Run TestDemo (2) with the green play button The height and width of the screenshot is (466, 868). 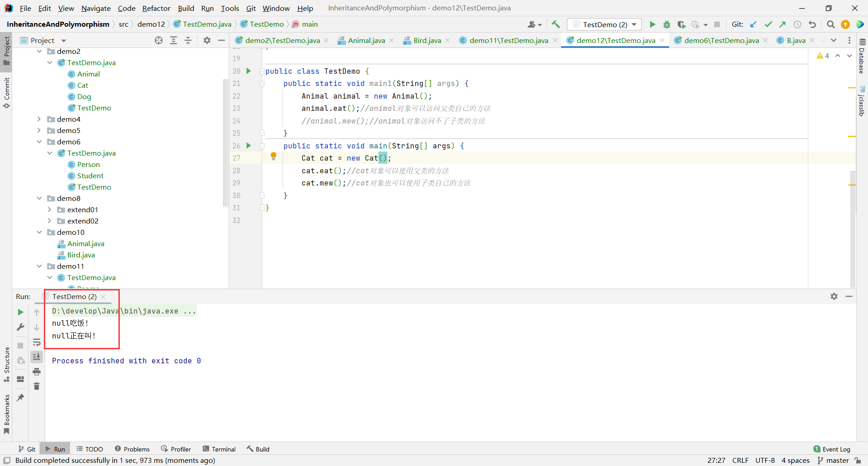(652, 24)
